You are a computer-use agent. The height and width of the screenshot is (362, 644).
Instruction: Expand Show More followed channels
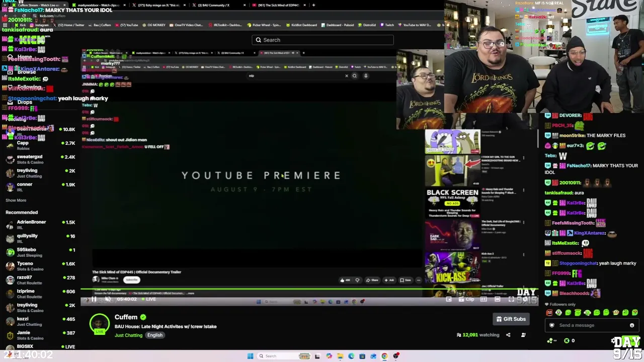click(x=16, y=200)
